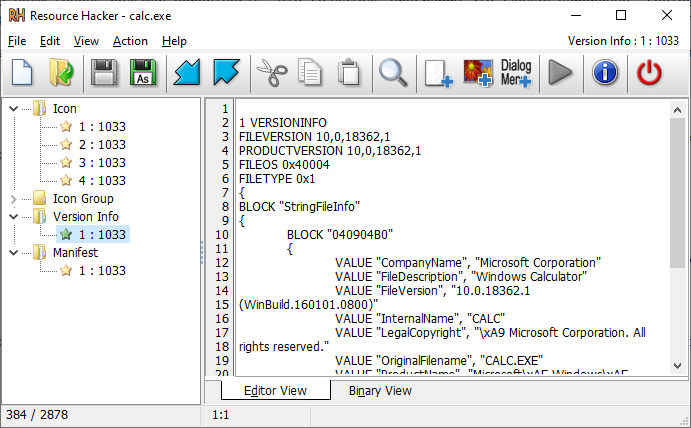Open a file with the folder icon

(61, 73)
